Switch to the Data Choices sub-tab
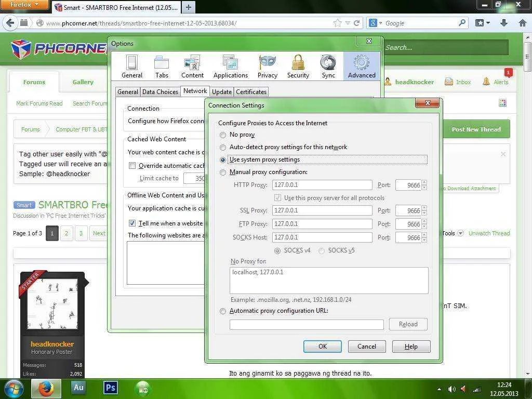Screen dimensions: 532x399 point(160,92)
